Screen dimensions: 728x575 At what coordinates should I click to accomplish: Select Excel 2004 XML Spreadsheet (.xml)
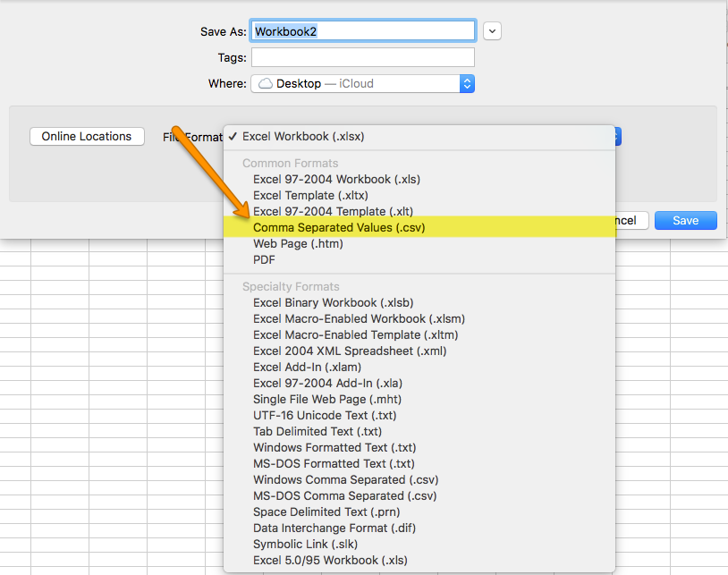point(419,351)
